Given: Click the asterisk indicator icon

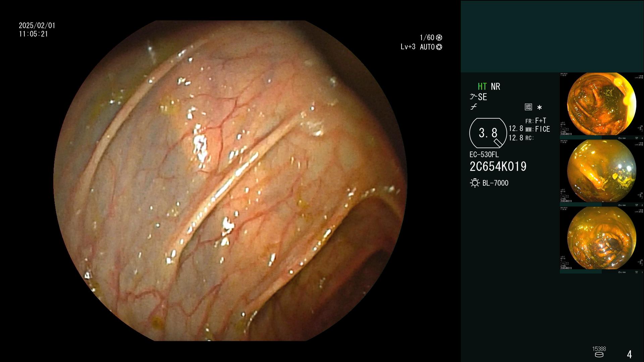Looking at the screenshot, I should coord(539,108).
